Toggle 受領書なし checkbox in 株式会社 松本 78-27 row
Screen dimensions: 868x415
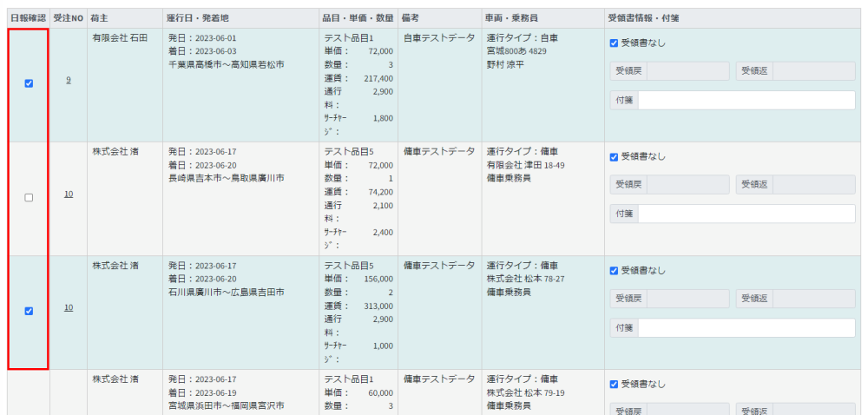click(615, 270)
